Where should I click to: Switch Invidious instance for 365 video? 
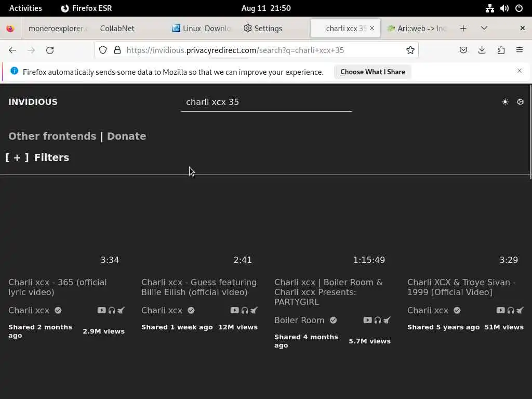coord(121,310)
